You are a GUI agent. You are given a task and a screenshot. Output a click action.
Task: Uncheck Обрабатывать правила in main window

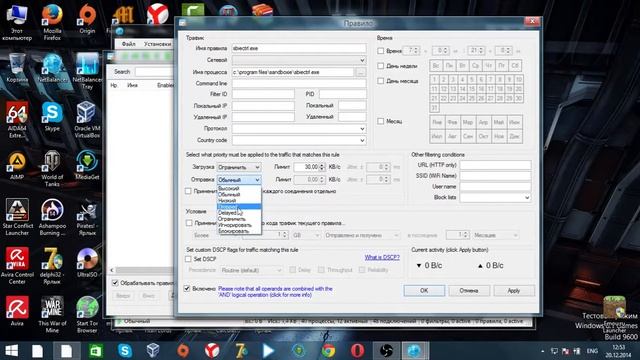115,282
